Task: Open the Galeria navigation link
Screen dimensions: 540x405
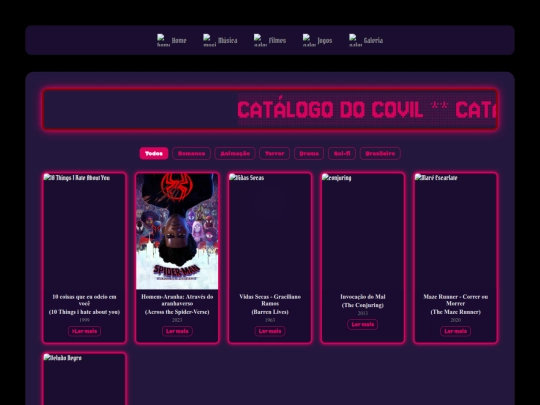Action: (x=373, y=41)
